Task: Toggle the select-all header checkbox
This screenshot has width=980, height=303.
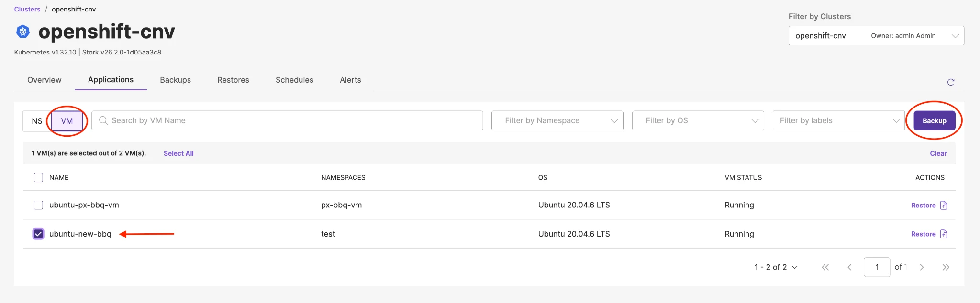Action: (x=38, y=178)
